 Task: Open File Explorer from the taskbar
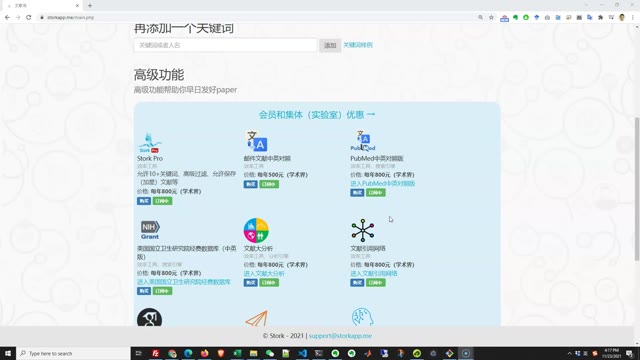tap(253, 353)
